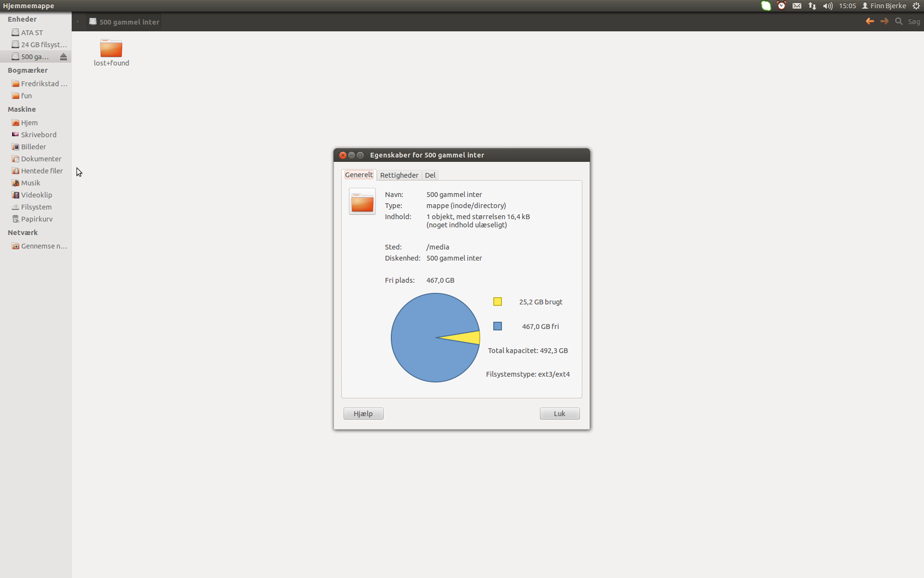
Task: Open the Billeder pictures folder
Action: pos(36,146)
